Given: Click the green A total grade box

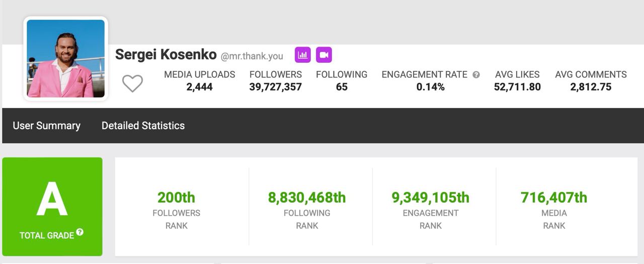Looking at the screenshot, I should point(52,206).
